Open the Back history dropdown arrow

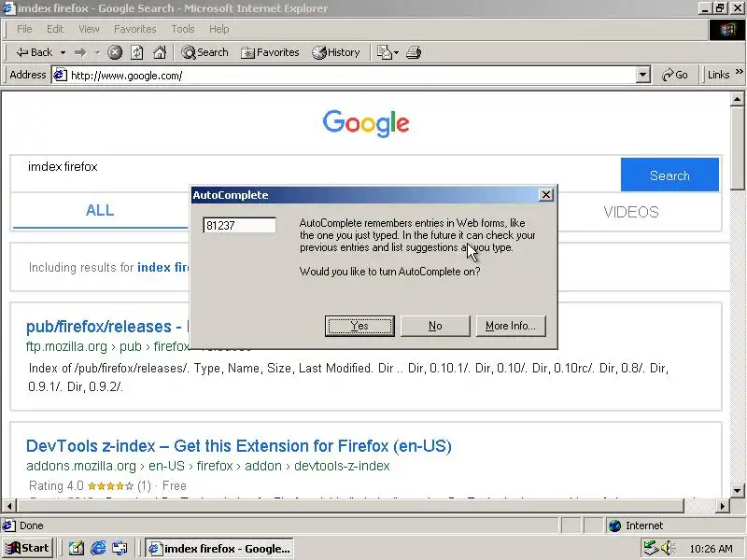tap(63, 52)
